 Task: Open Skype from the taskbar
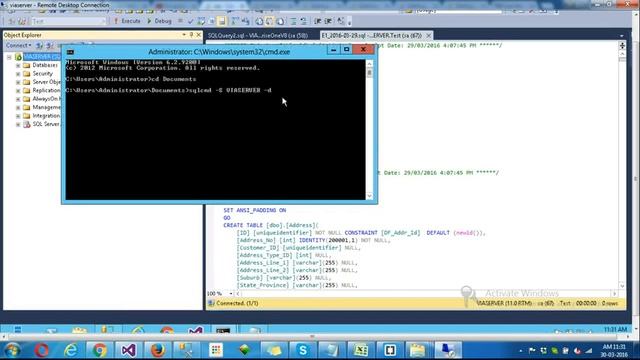pyautogui.click(x=303, y=350)
